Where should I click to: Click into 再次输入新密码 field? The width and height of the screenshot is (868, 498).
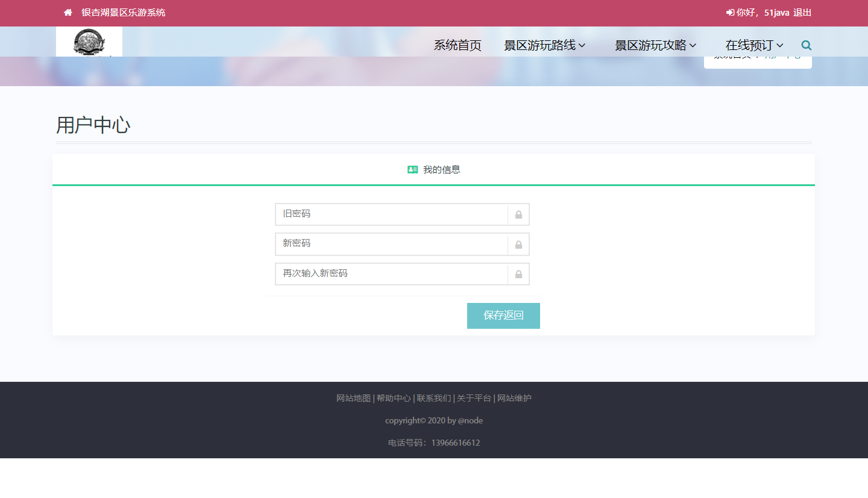click(392, 274)
